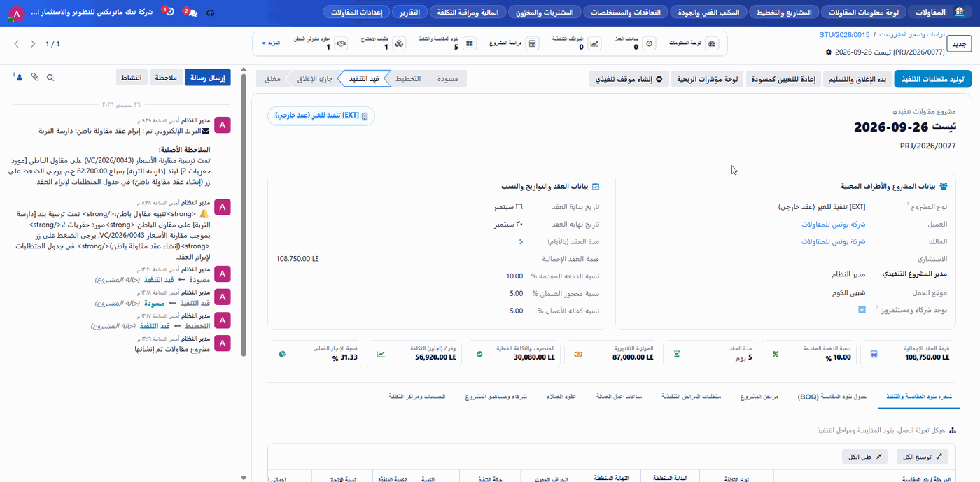The height and width of the screenshot is (482, 980).
Task: Click the line chart icon on وفر / تجاوز التكلفة card
Action: click(381, 354)
